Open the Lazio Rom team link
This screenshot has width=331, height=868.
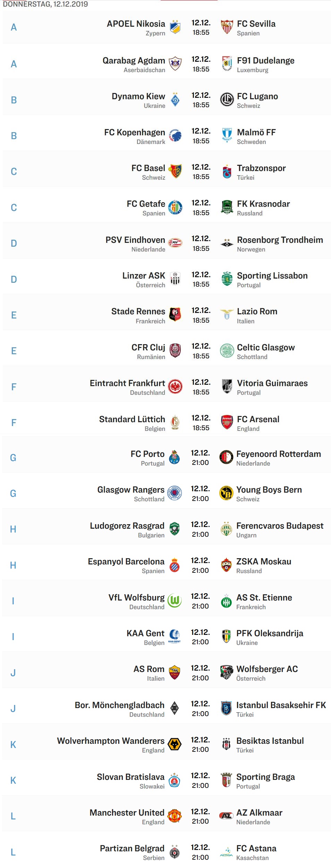click(x=257, y=311)
